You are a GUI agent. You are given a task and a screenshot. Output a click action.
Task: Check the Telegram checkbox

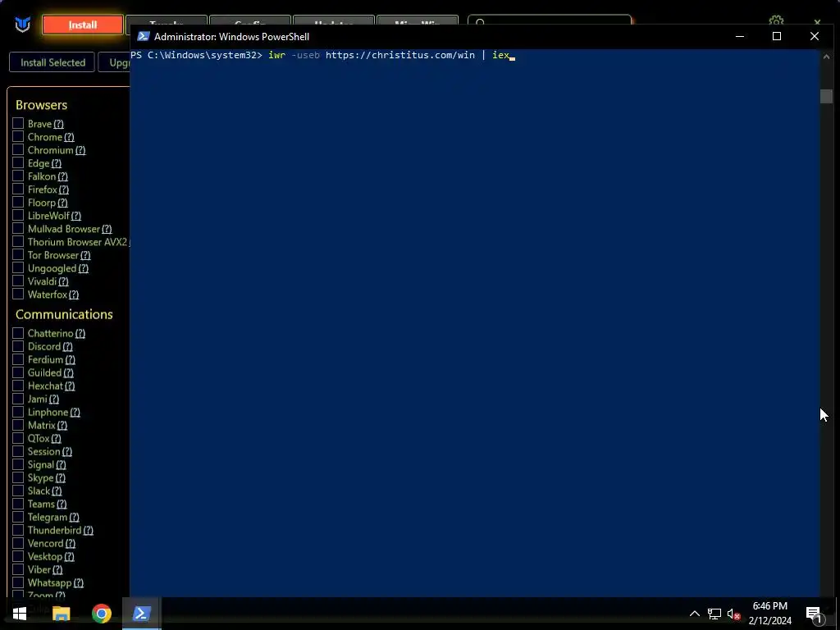[x=18, y=517]
